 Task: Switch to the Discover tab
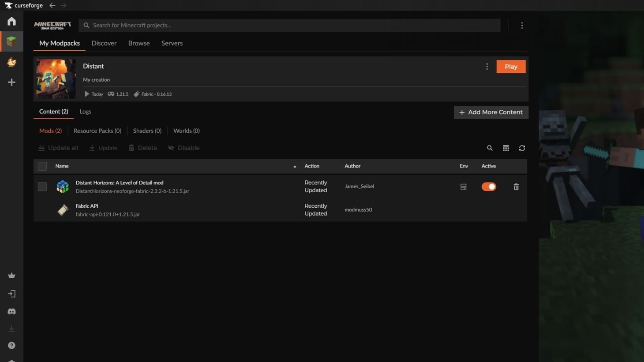[x=104, y=43]
